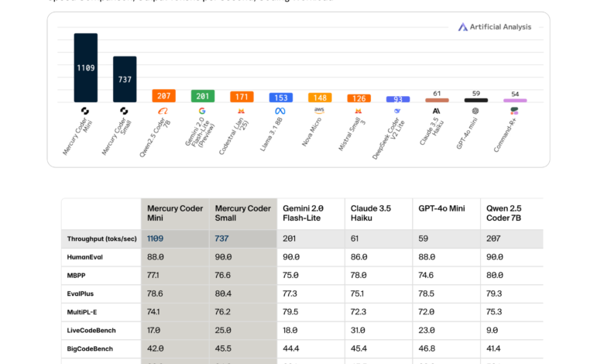604x364 pixels.
Task: Select the green 201 bar
Action: click(x=203, y=96)
